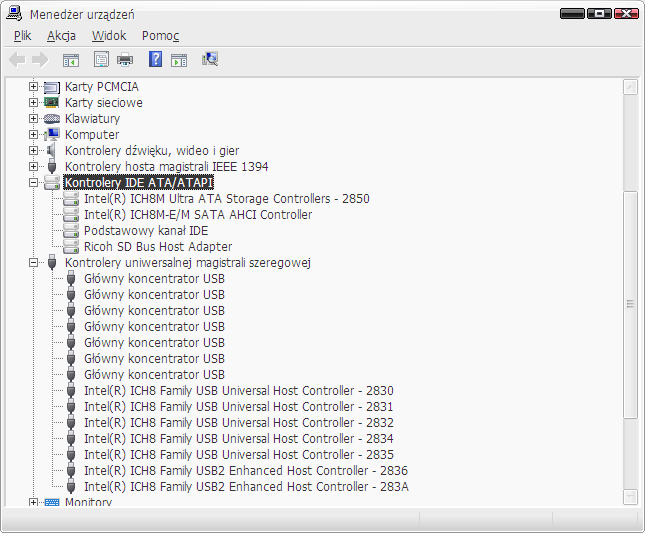This screenshot has width=645, height=533.
Task: Minimize the Menedżer urządzeń window
Action: (x=572, y=14)
